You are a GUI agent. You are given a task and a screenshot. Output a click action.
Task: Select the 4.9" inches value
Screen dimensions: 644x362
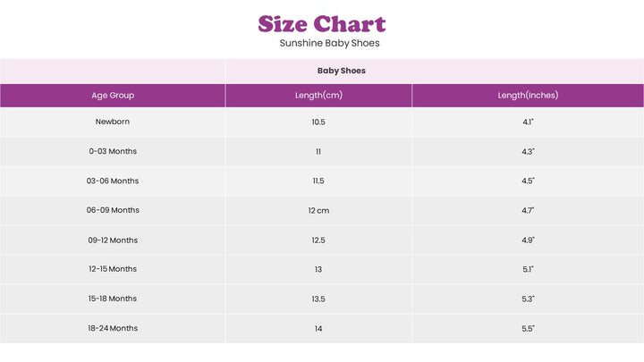pyautogui.click(x=528, y=240)
